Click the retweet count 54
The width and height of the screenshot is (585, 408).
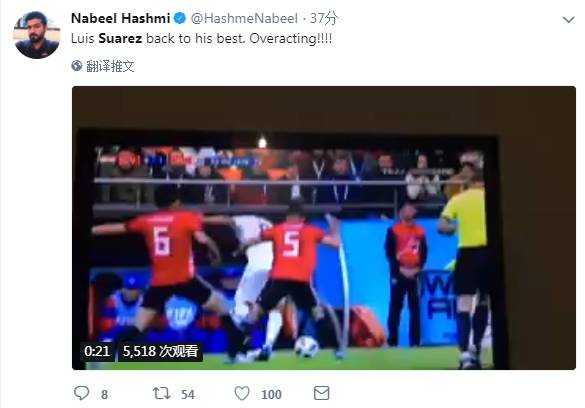[188, 395]
